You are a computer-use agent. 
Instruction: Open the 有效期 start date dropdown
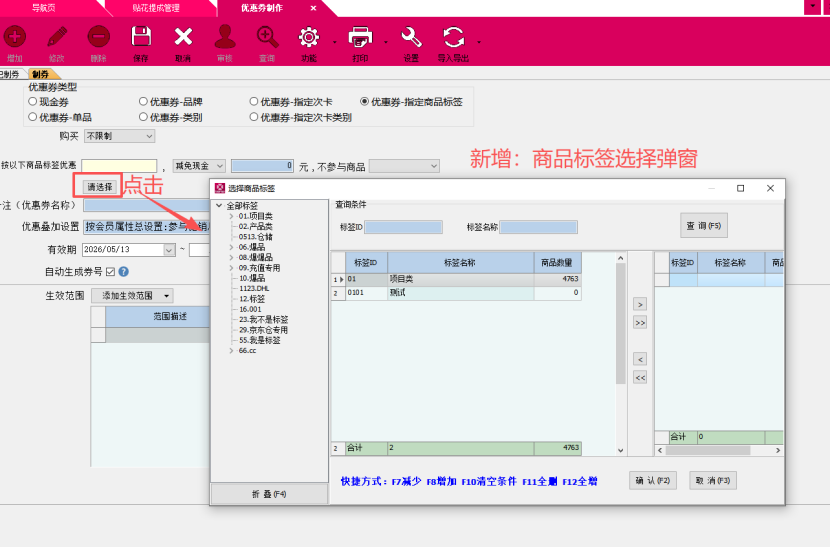pos(169,249)
